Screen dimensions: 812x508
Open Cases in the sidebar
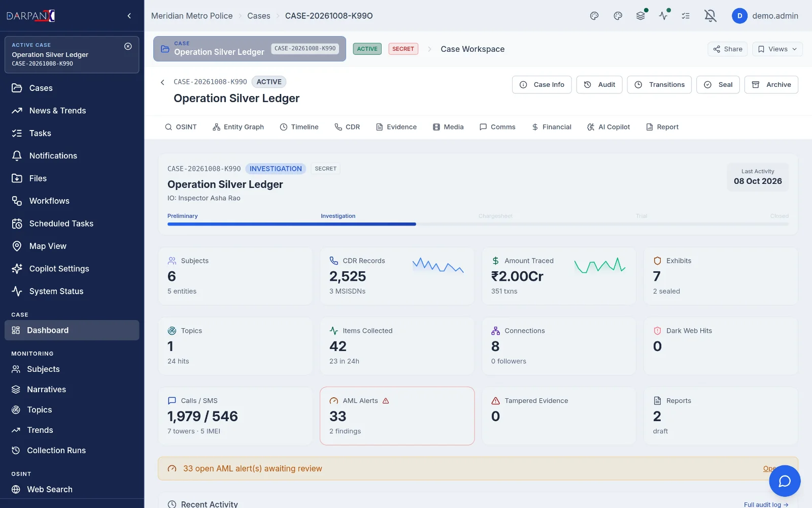click(72, 88)
